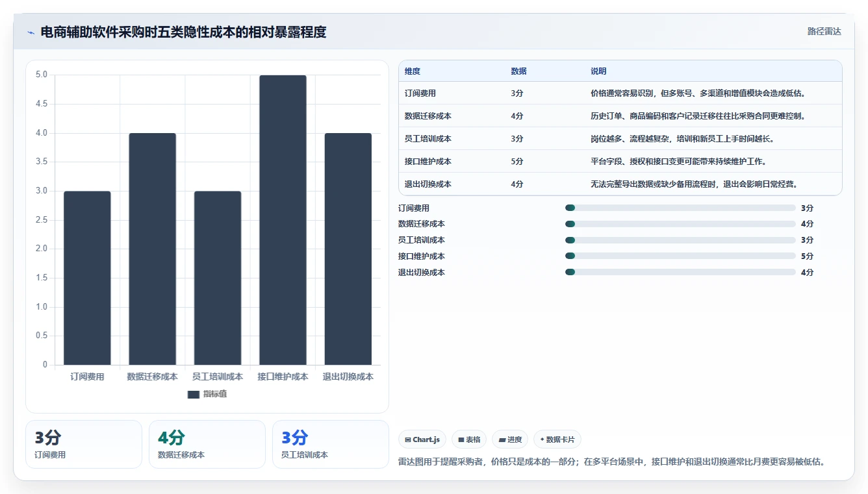Click the 退出切换成本 x-axis label

[348, 377]
